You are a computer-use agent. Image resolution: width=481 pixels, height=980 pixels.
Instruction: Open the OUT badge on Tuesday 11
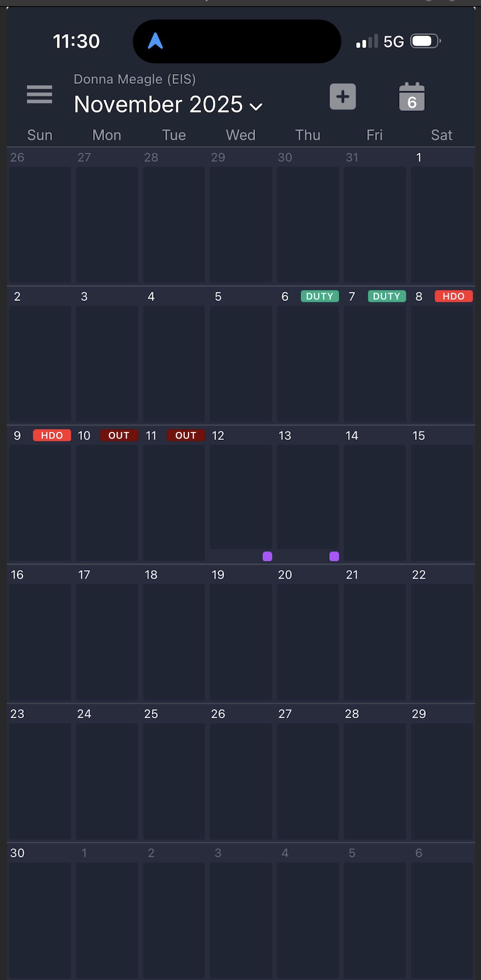[186, 436]
